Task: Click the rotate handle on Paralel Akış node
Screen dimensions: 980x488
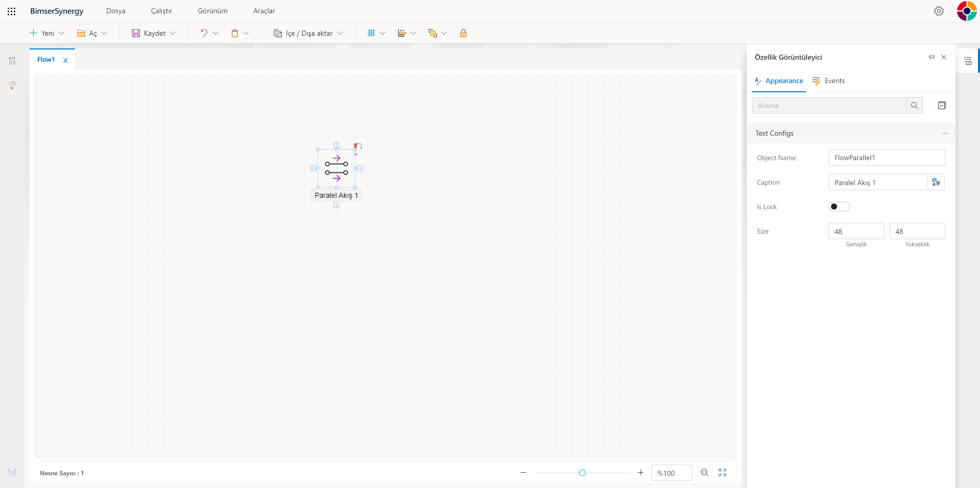Action: point(359,146)
